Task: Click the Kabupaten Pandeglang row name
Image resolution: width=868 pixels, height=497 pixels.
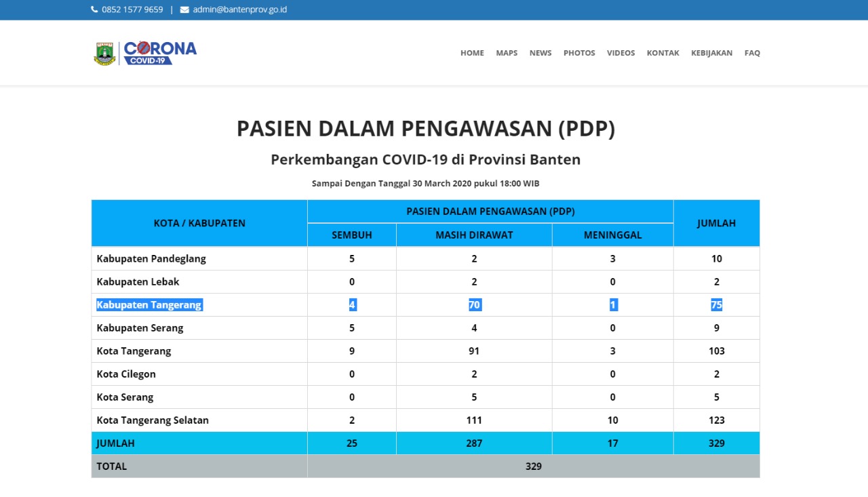Action: (x=151, y=259)
